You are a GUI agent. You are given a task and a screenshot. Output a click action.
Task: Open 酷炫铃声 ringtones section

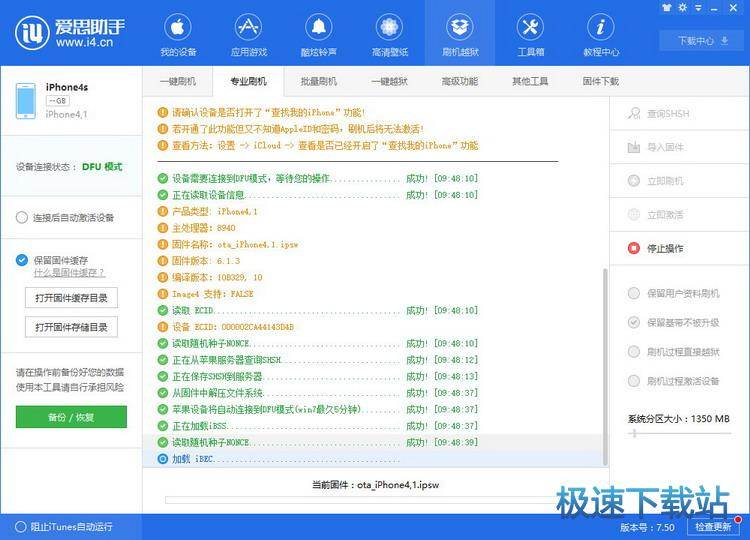(319, 35)
